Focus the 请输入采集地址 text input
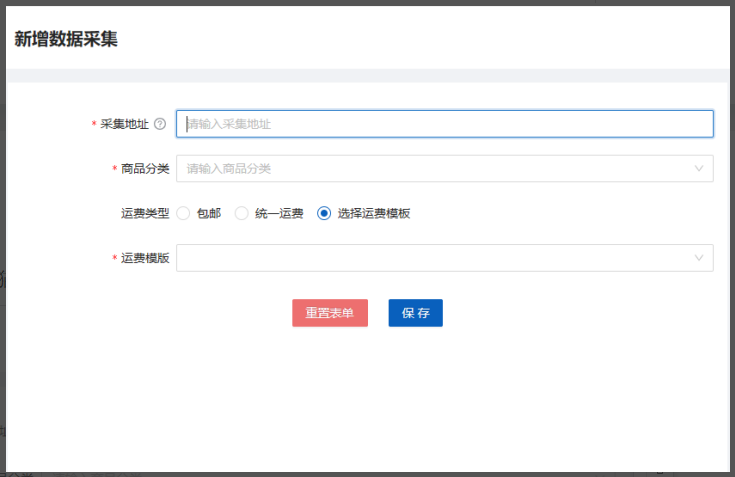Image resolution: width=735 pixels, height=477 pixels. tap(444, 124)
